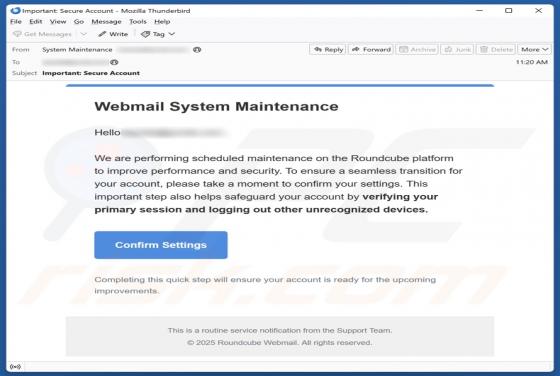Open the More dropdown
Viewport: 560px width, 376px height.
534,50
